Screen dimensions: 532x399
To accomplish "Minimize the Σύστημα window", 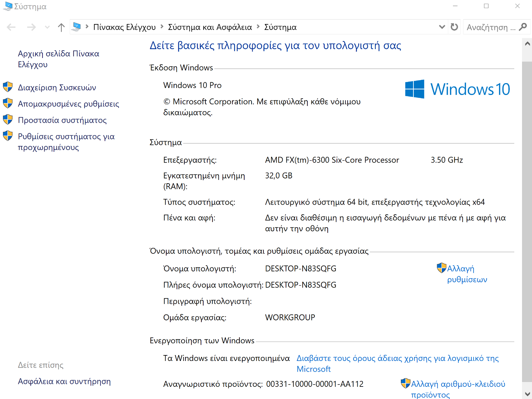I will pos(455,6).
